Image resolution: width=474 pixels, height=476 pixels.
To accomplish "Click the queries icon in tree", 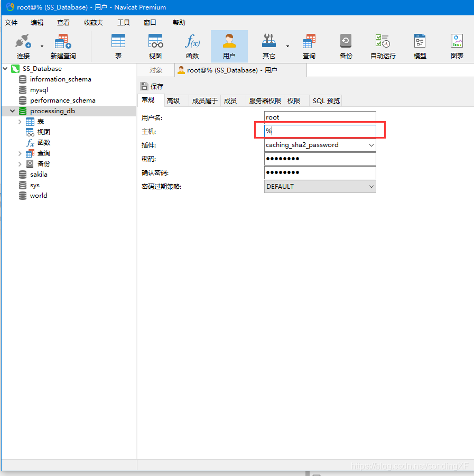I will (x=30, y=153).
